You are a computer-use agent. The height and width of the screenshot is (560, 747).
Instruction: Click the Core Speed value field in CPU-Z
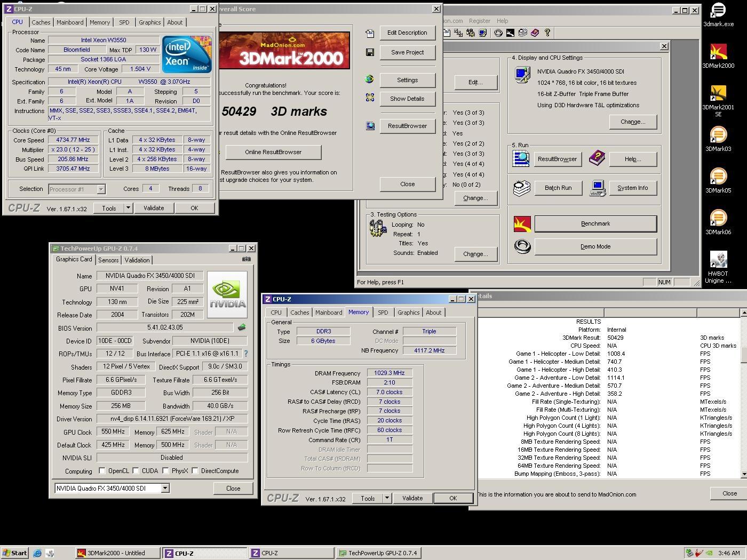coord(73,140)
